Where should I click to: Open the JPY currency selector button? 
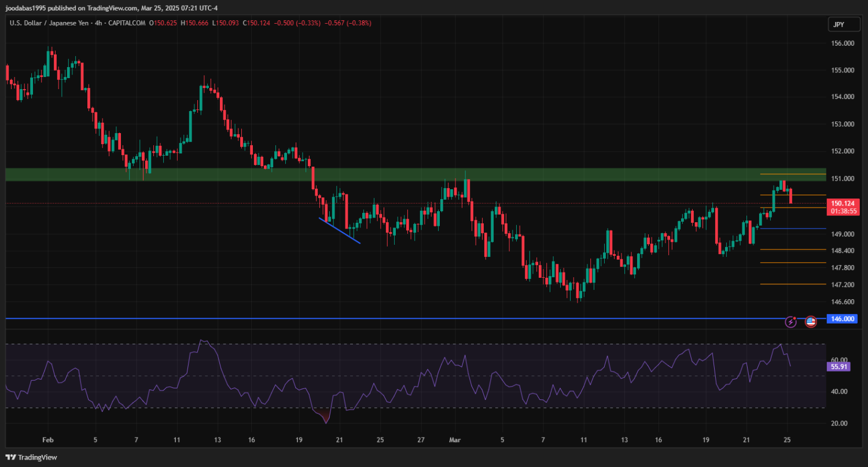(838, 24)
